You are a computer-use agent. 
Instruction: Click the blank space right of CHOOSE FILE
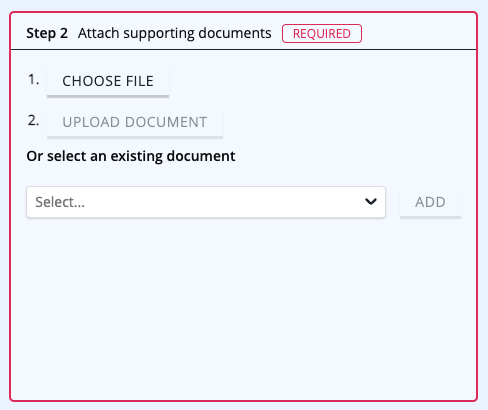pyautogui.click(x=320, y=81)
